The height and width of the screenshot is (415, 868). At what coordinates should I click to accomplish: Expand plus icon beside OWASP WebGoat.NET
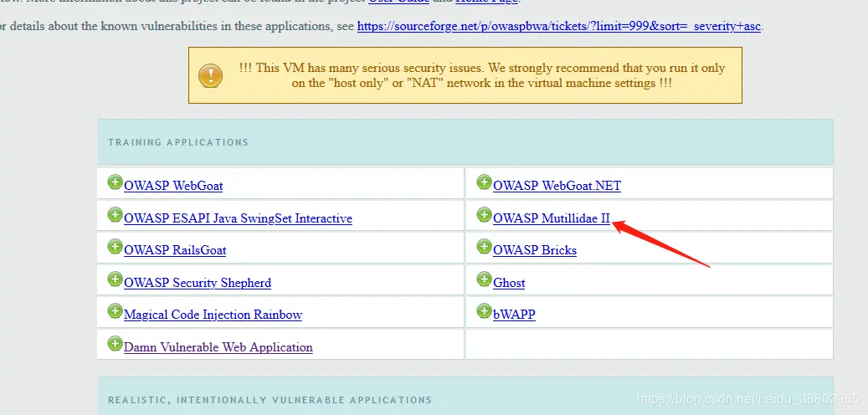[485, 182]
